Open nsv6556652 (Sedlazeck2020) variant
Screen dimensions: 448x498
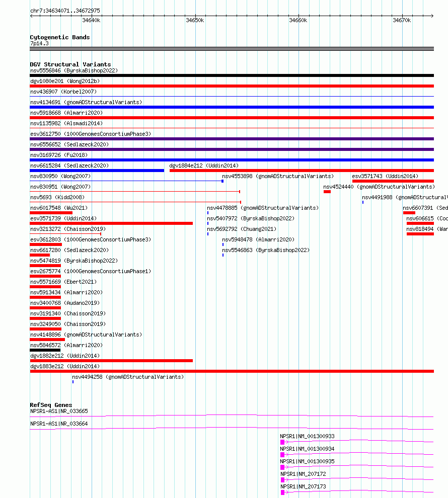coord(69,144)
